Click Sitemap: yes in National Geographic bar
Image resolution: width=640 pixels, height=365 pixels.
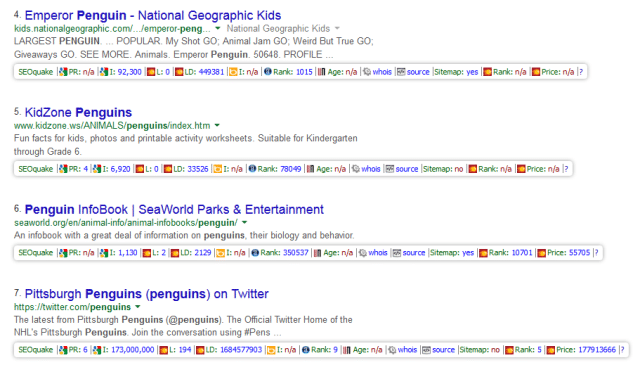point(456,72)
